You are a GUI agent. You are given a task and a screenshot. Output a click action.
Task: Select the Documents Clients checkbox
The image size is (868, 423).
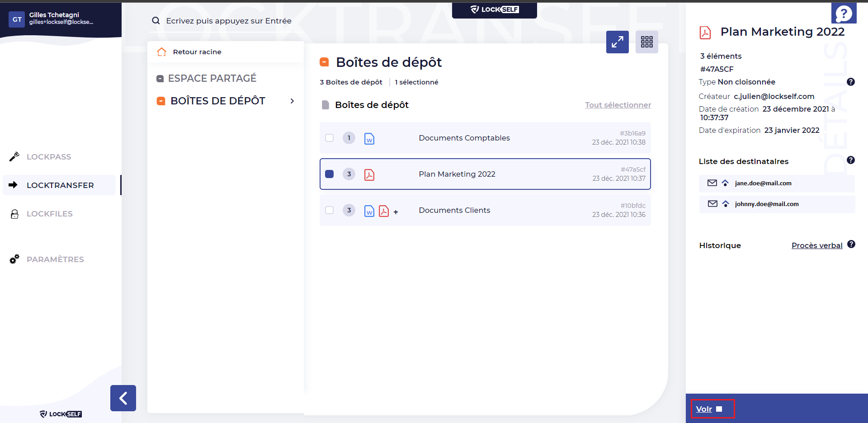(x=330, y=210)
